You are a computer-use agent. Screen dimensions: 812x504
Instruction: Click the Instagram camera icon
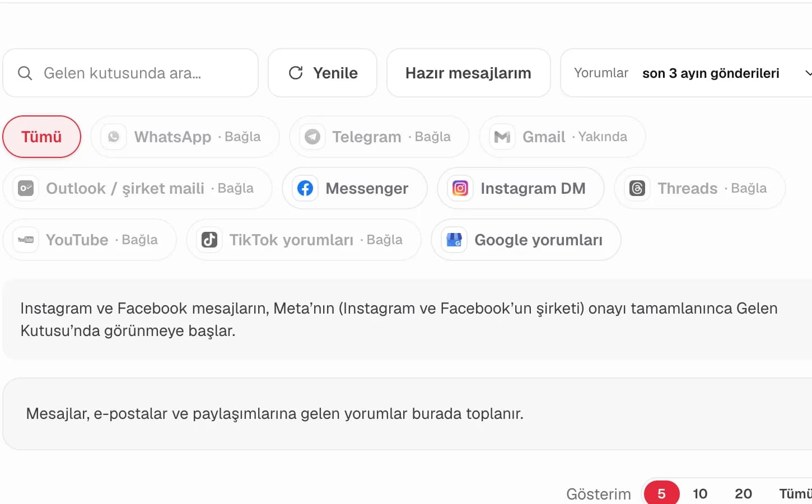[460, 188]
